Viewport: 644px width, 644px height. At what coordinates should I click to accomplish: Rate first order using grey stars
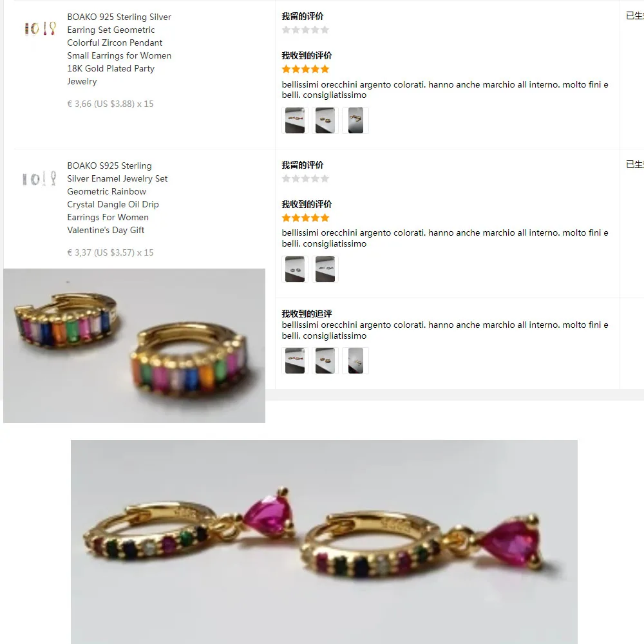click(305, 30)
